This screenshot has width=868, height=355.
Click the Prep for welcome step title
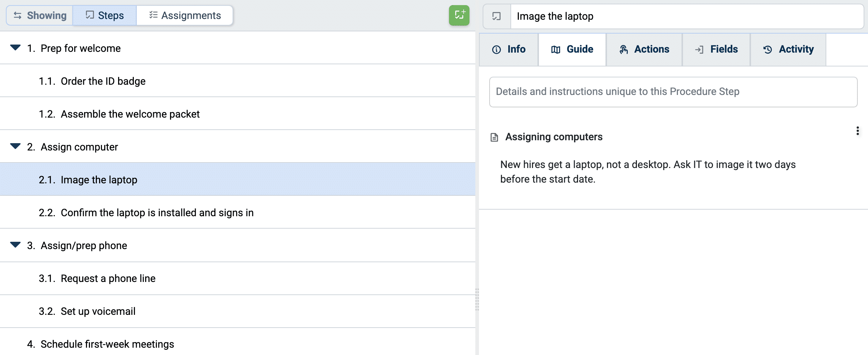80,48
